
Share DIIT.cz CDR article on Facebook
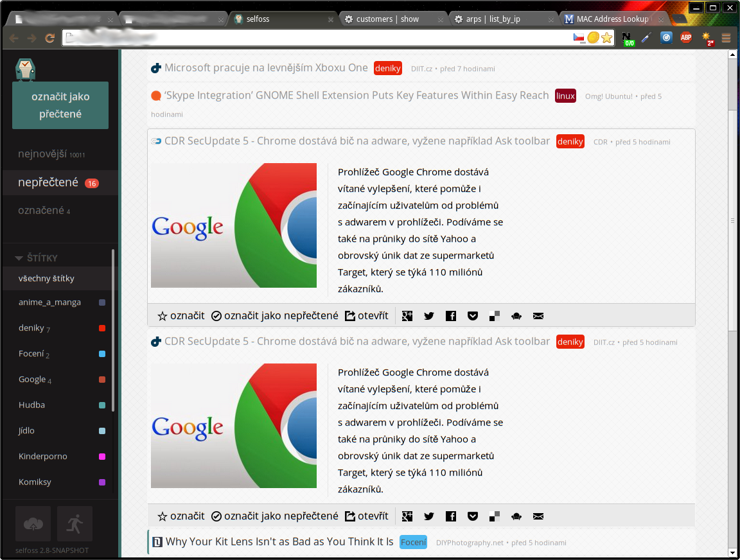[x=451, y=516]
